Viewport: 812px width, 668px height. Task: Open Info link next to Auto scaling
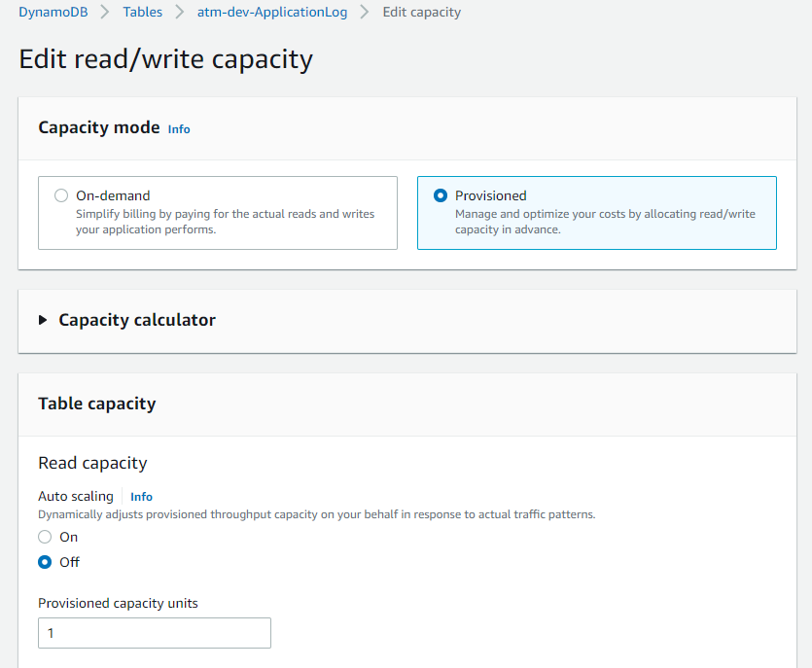coord(141,496)
